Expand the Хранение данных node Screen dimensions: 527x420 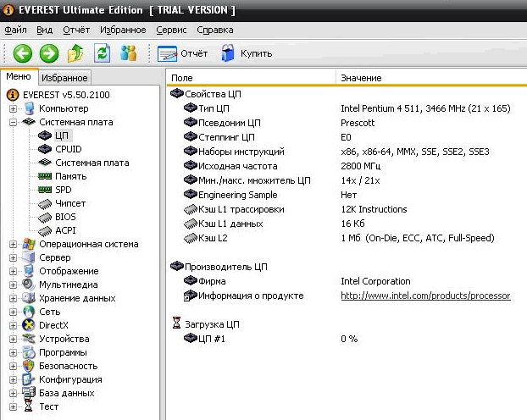13,298
